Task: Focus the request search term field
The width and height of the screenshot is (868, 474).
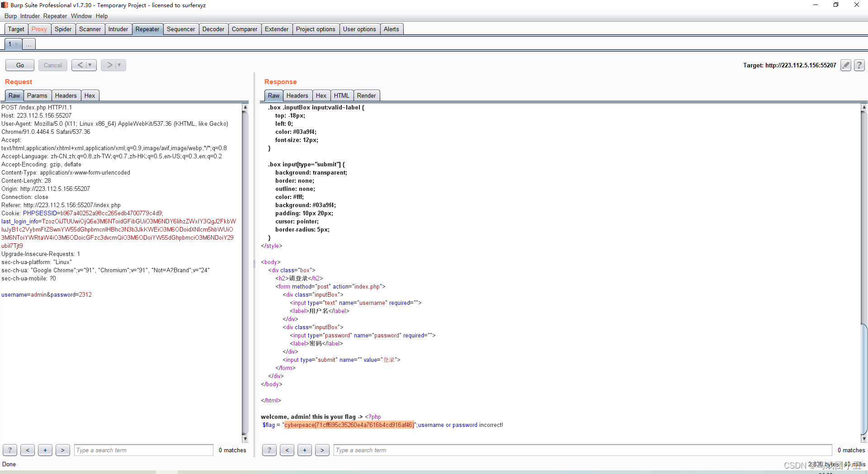Action: [x=144, y=450]
